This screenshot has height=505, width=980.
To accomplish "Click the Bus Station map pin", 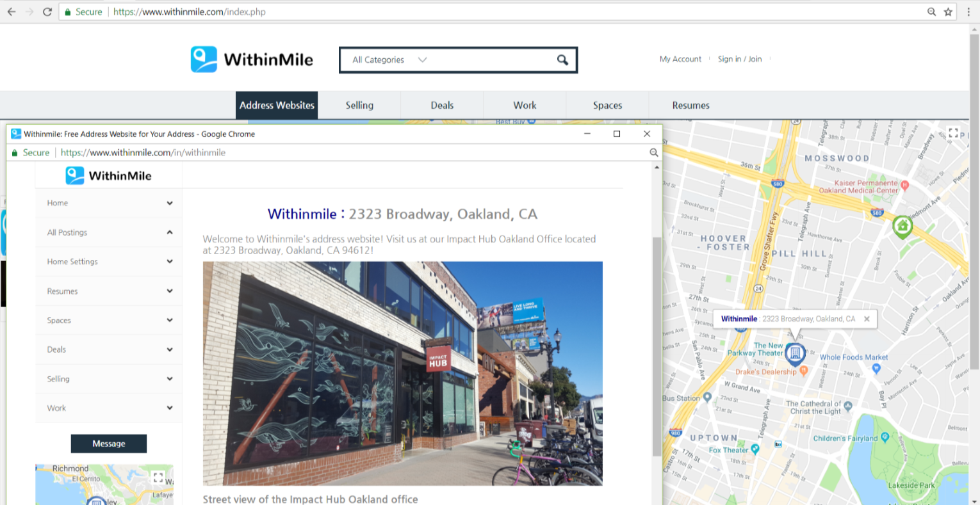I will click(x=707, y=397).
